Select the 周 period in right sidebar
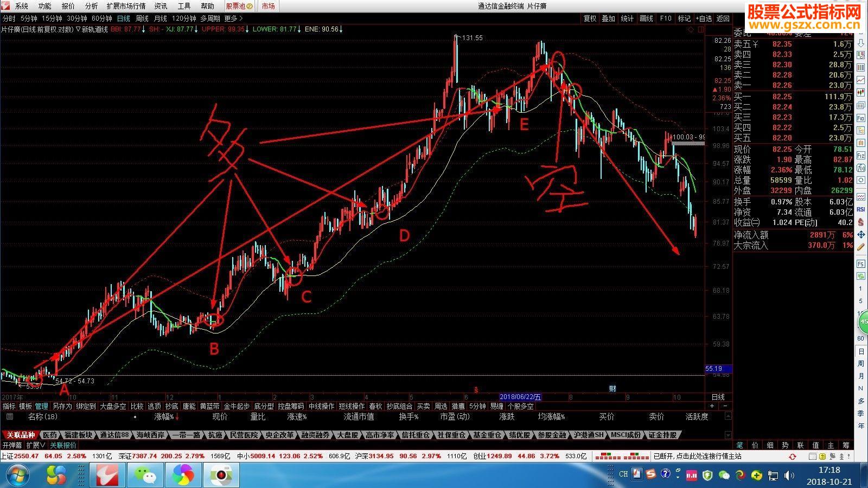The image size is (868, 488). pyautogui.click(x=861, y=363)
